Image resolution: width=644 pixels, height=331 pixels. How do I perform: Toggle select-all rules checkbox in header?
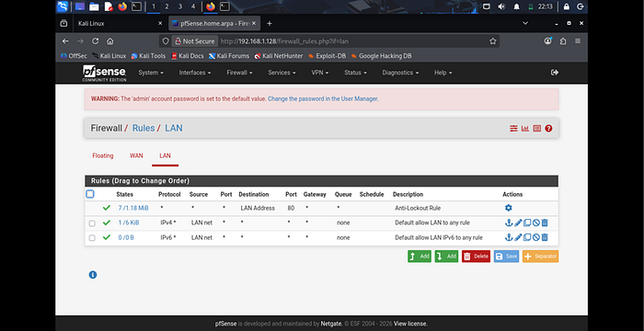click(x=90, y=194)
